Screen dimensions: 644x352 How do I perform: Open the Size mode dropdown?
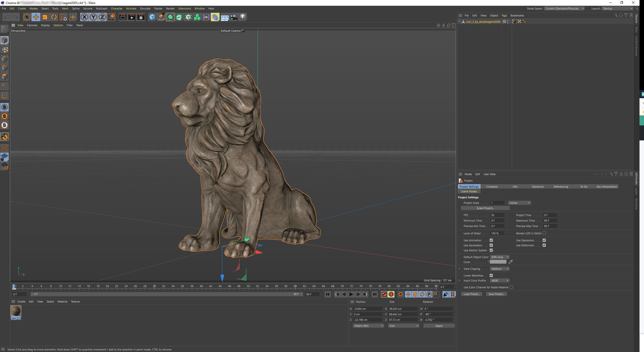coord(403,326)
